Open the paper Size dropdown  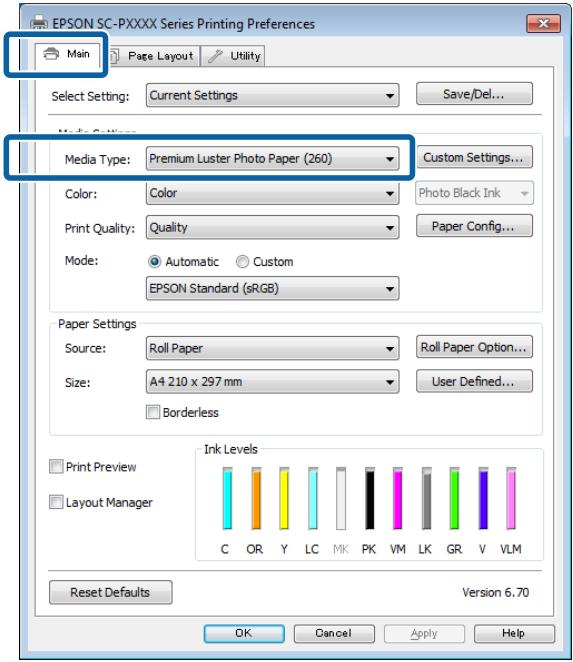[272, 382]
